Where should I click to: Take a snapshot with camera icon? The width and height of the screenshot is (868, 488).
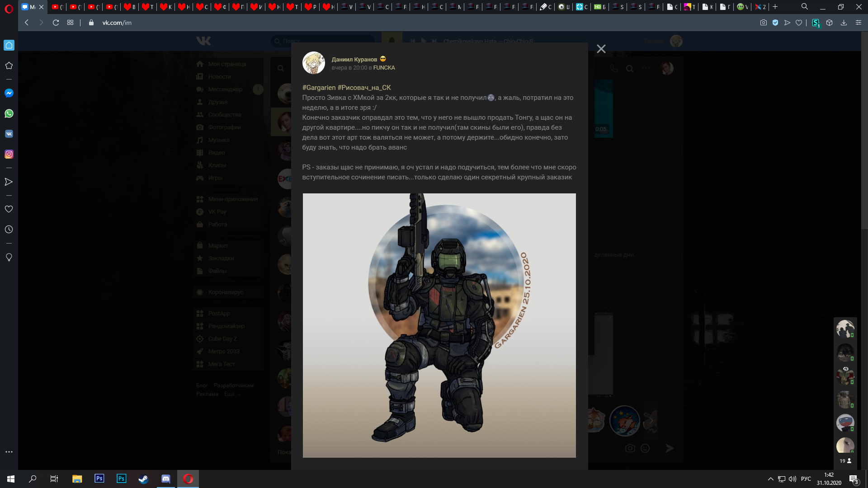point(763,23)
